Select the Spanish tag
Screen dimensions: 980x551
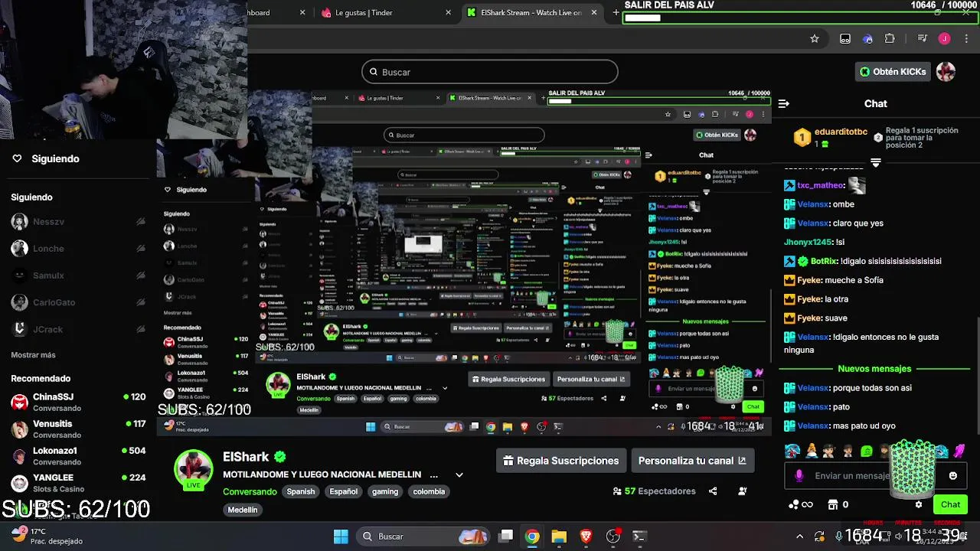(x=301, y=491)
